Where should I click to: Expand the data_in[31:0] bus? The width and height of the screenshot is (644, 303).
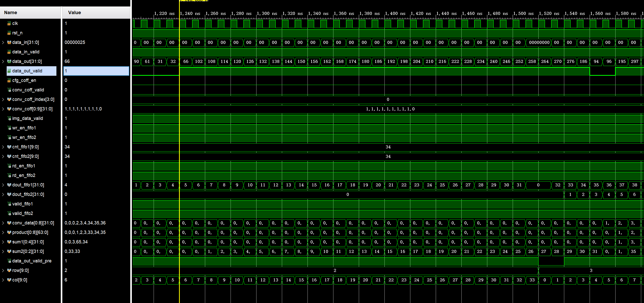3,42
